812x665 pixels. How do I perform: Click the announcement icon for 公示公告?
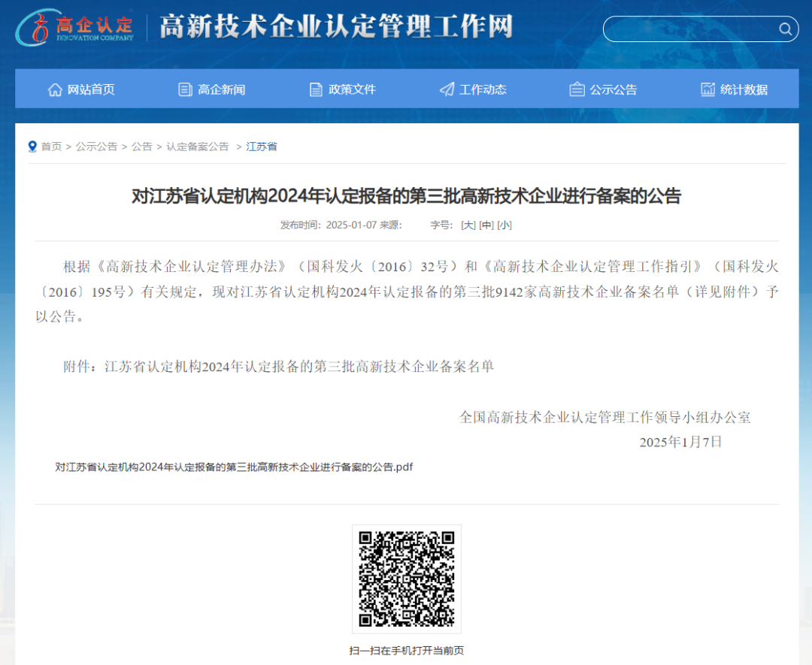[577, 89]
